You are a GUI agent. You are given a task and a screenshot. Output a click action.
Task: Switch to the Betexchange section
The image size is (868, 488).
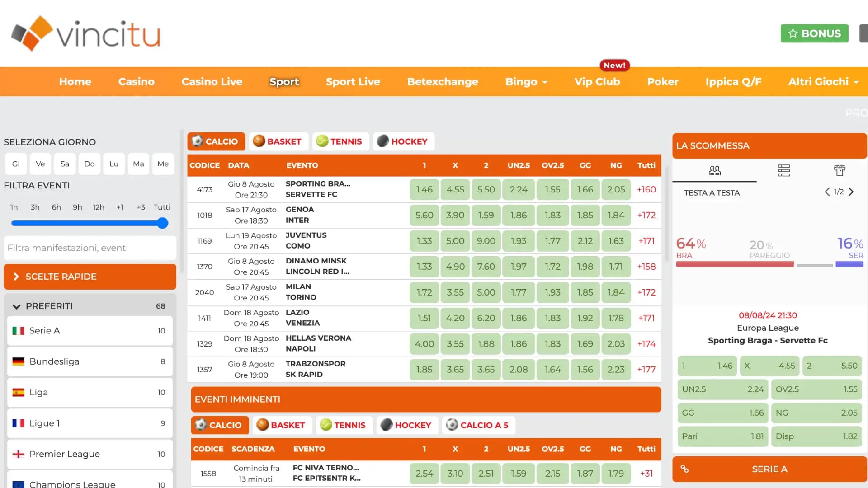click(x=443, y=81)
